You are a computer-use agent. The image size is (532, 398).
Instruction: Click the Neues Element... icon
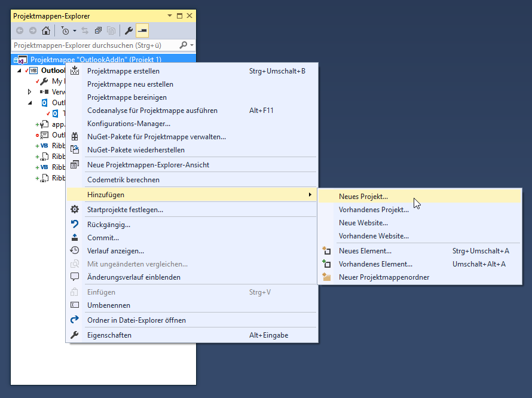pos(326,251)
